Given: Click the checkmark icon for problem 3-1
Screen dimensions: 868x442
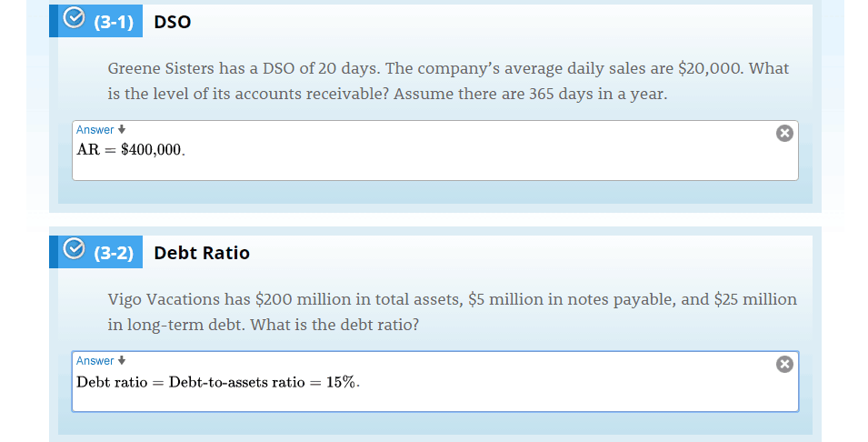Looking at the screenshot, I should pyautogui.click(x=74, y=17).
